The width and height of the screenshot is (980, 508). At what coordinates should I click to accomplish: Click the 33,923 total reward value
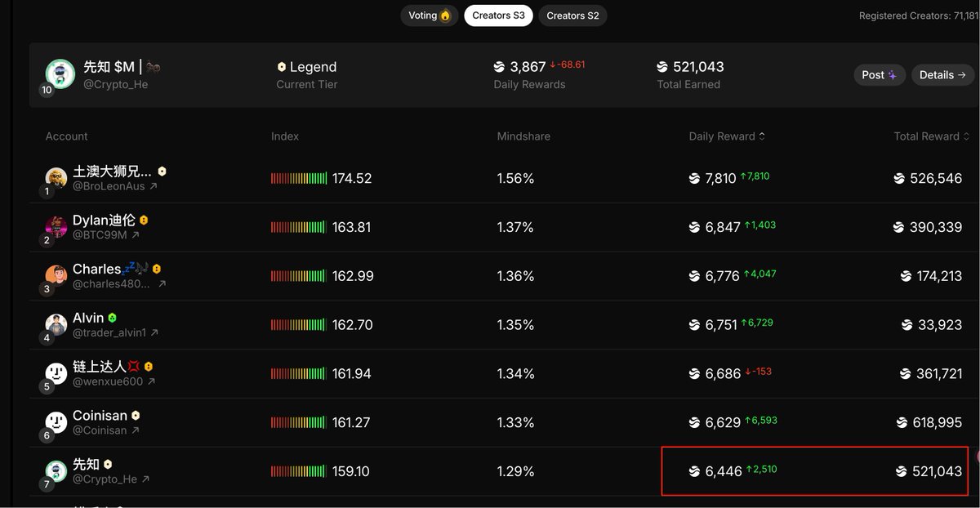tap(940, 325)
